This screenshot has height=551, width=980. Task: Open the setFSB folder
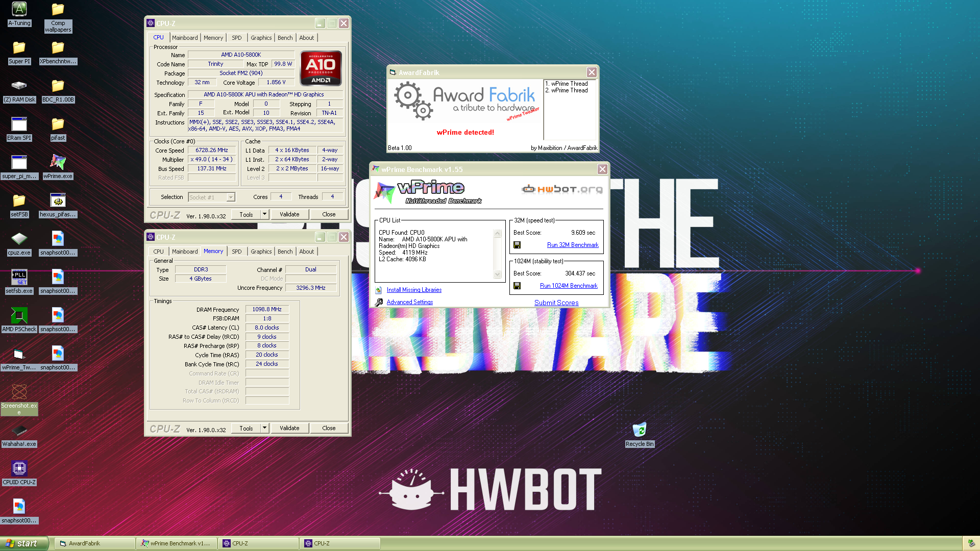pyautogui.click(x=19, y=205)
